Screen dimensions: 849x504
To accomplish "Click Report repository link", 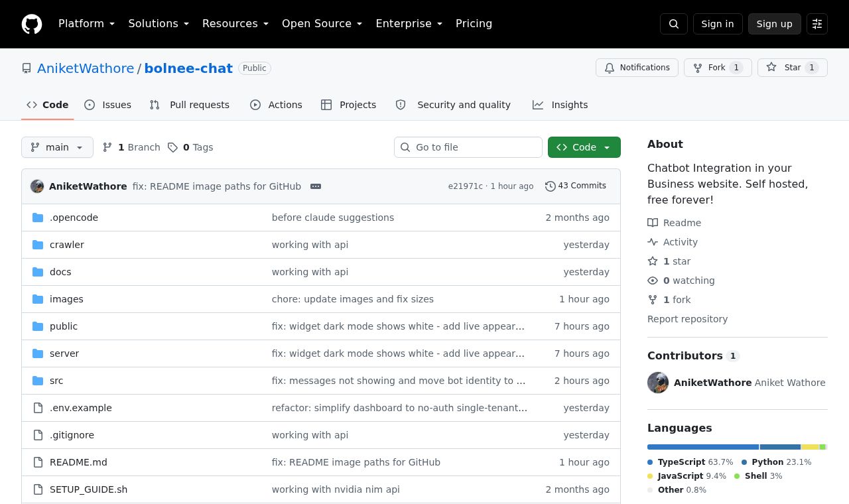I will [687, 319].
